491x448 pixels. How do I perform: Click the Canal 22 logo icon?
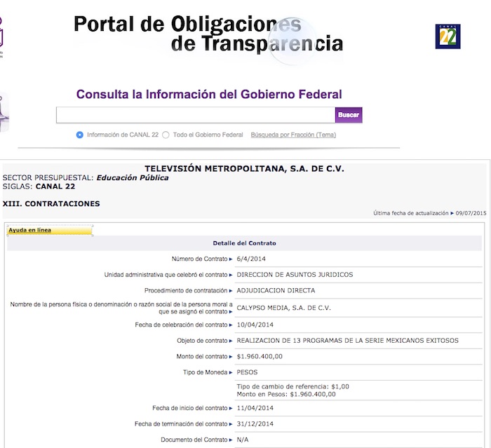pos(448,36)
